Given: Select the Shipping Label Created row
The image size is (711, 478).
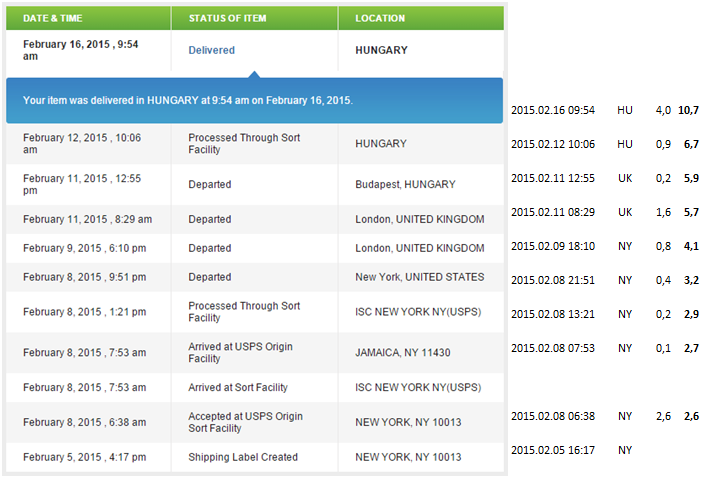Looking at the screenshot, I should (x=254, y=457).
